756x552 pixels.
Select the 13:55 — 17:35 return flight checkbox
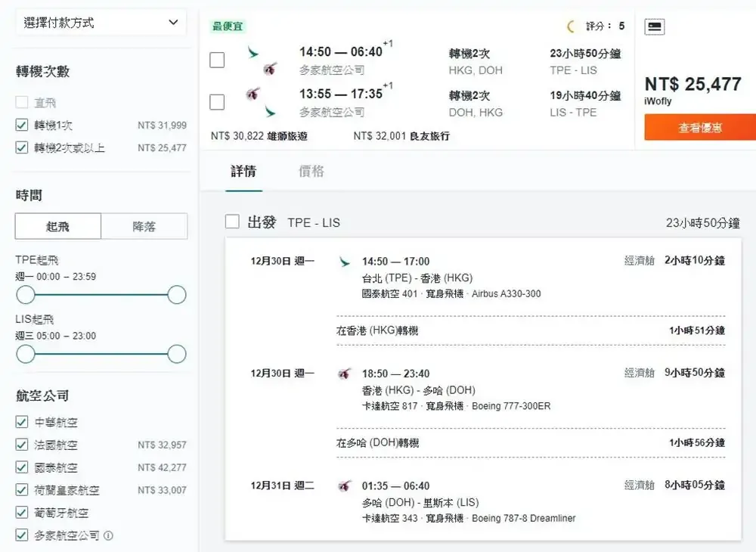[x=217, y=102]
